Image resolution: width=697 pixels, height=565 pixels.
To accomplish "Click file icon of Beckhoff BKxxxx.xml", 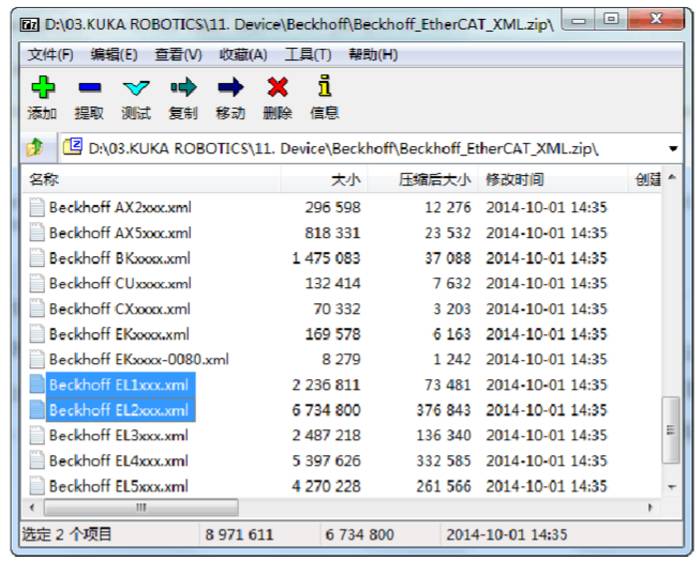I will (37, 258).
